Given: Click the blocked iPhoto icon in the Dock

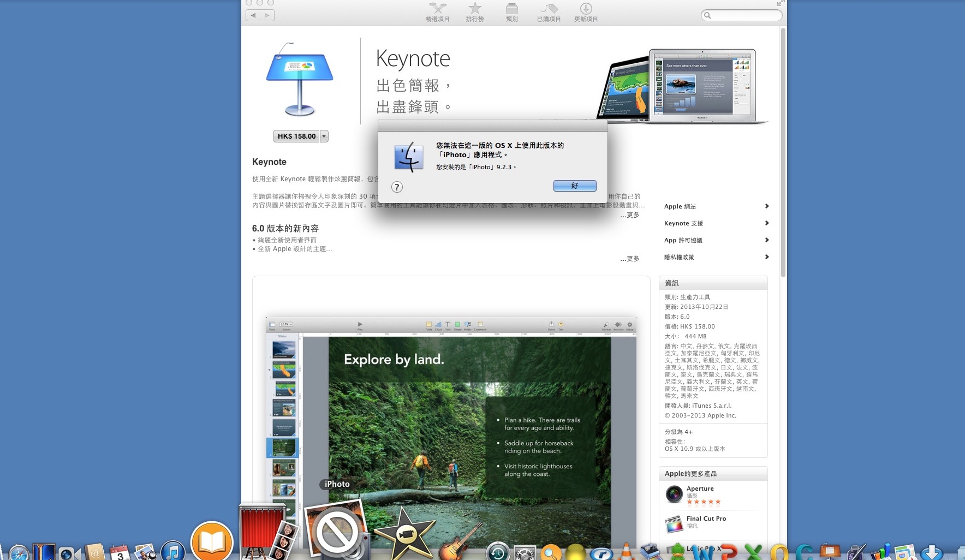Looking at the screenshot, I should (337, 531).
